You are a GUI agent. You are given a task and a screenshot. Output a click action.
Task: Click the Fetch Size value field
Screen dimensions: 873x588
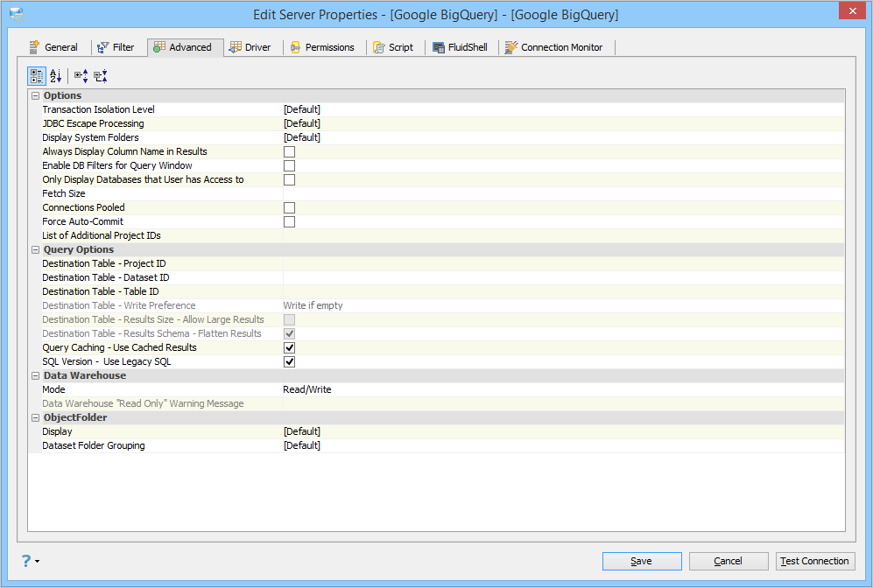[563, 193]
